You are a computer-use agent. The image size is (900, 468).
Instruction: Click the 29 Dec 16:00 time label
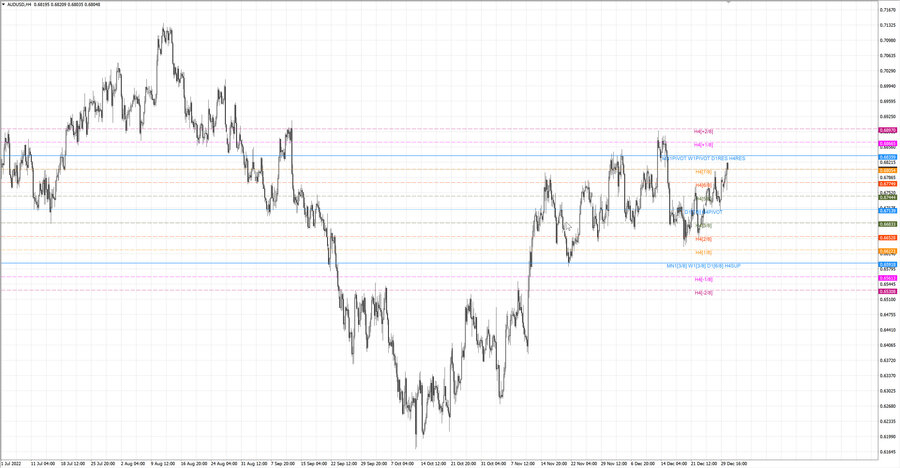coord(734,463)
